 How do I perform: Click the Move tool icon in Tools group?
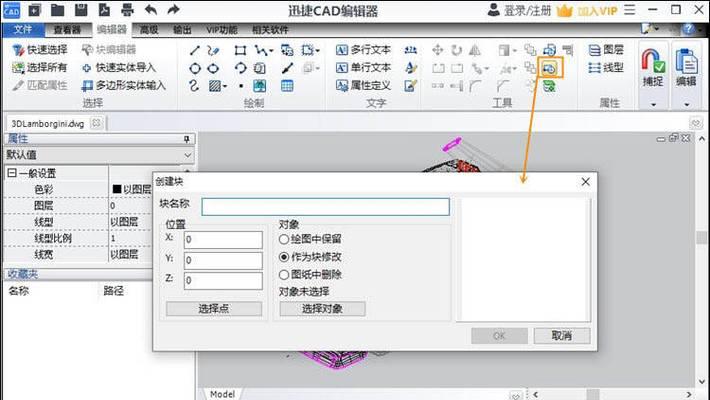click(x=437, y=50)
